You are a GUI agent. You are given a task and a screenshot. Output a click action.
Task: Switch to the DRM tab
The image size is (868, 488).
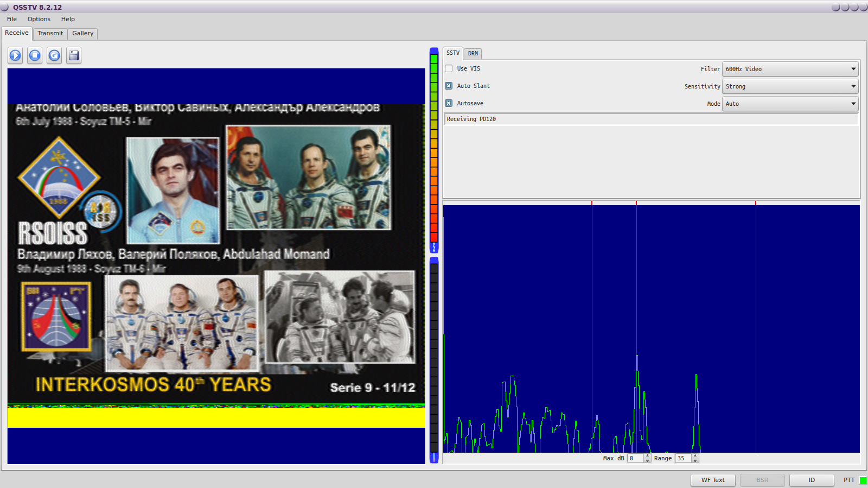[473, 54]
